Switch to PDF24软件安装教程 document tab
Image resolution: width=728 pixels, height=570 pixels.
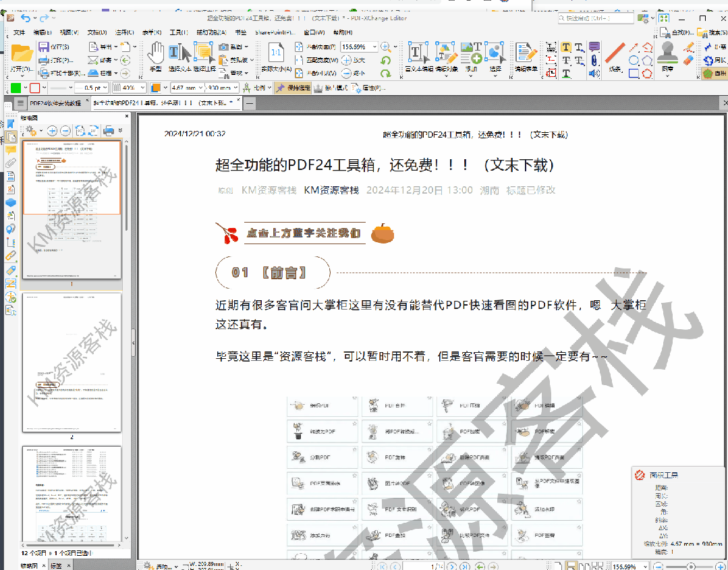(x=55, y=103)
